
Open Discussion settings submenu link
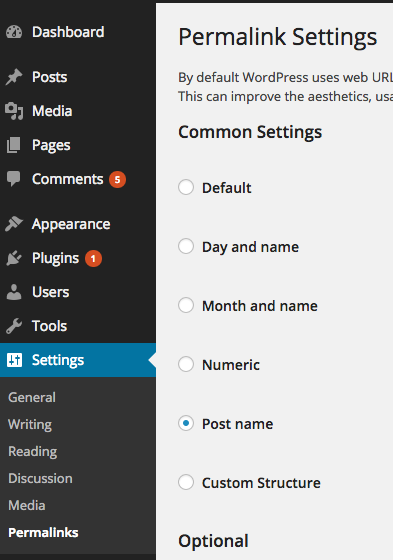tap(40, 478)
